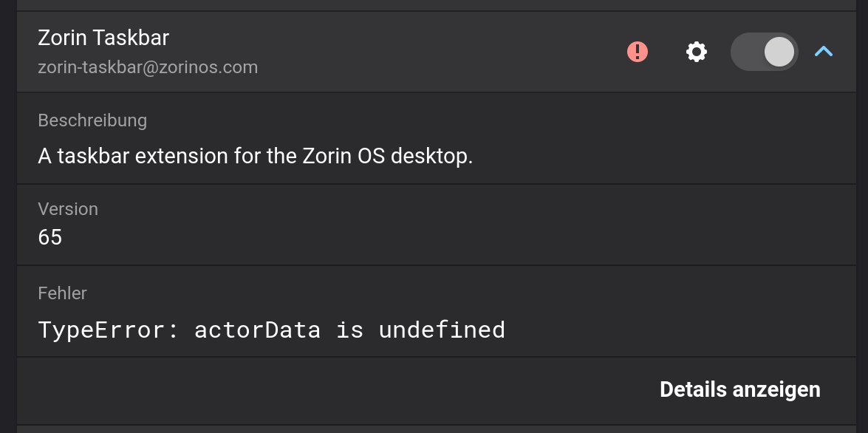868x433 pixels.
Task: Click the red error warning icon
Action: click(637, 52)
